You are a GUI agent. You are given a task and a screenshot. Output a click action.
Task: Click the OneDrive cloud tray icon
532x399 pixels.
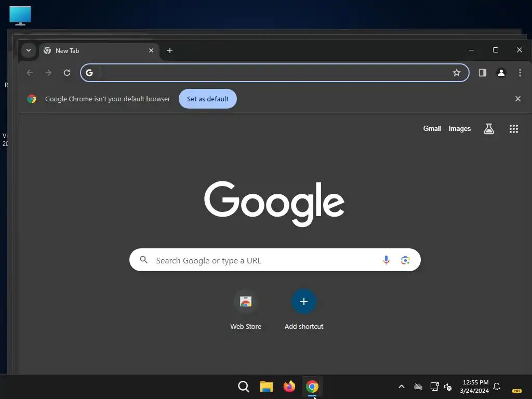(418, 387)
